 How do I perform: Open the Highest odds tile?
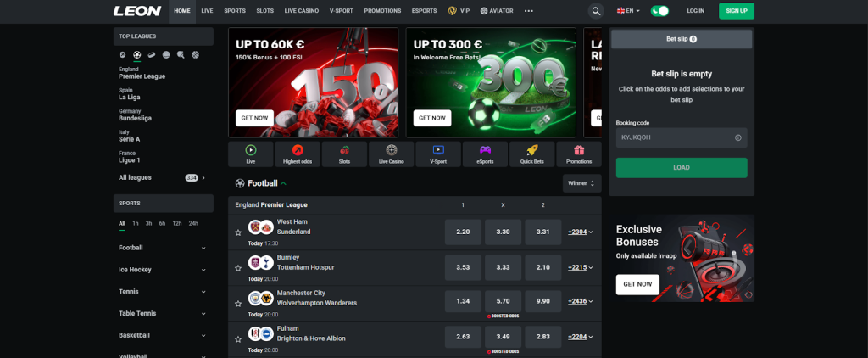[x=298, y=154]
